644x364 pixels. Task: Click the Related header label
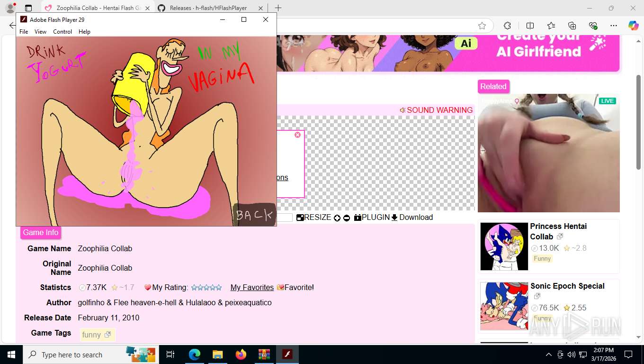tap(493, 86)
